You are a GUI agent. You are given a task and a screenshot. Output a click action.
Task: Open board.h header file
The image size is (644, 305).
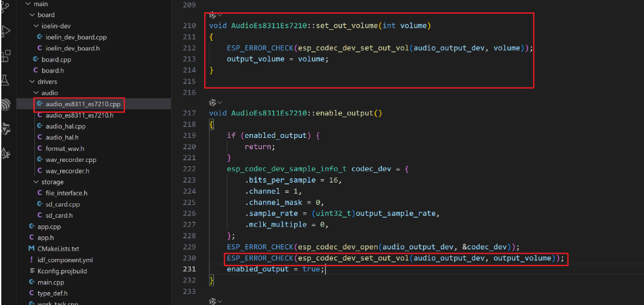tap(52, 71)
